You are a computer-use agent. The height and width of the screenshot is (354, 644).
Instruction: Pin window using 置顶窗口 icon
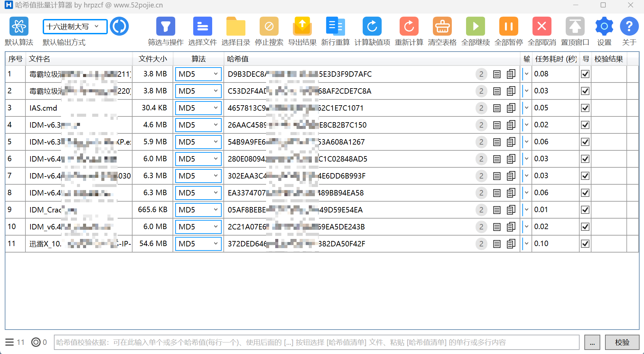(575, 26)
